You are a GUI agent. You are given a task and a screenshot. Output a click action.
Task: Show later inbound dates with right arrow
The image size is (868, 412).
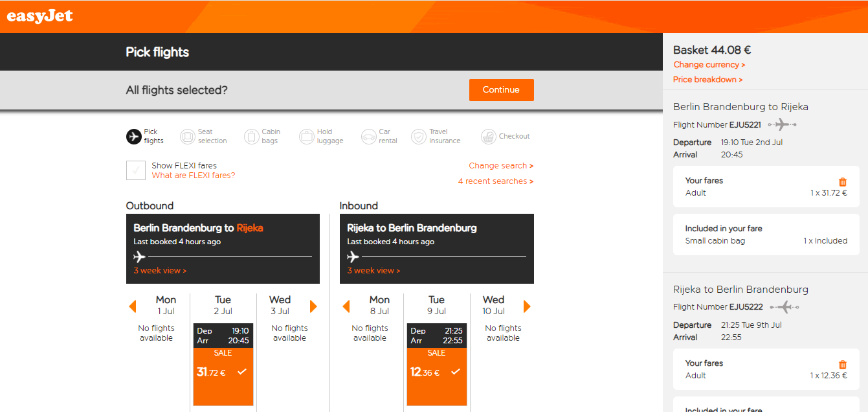(527, 306)
